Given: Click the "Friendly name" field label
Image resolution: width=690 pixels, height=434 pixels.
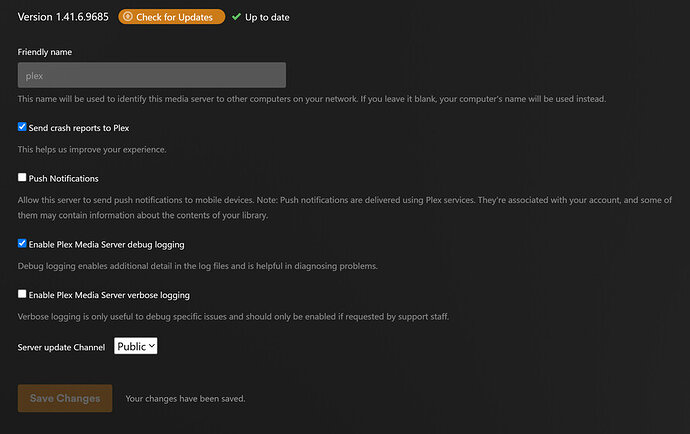Looking at the screenshot, I should (45, 52).
